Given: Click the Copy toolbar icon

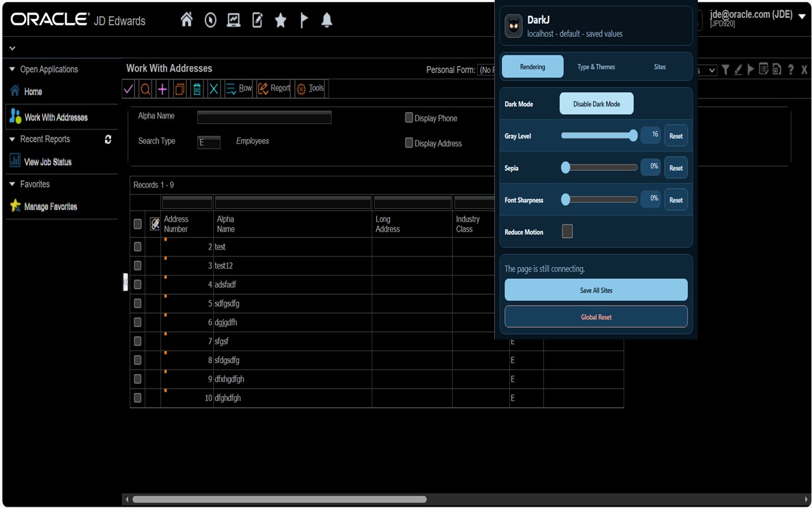Looking at the screenshot, I should point(180,89).
